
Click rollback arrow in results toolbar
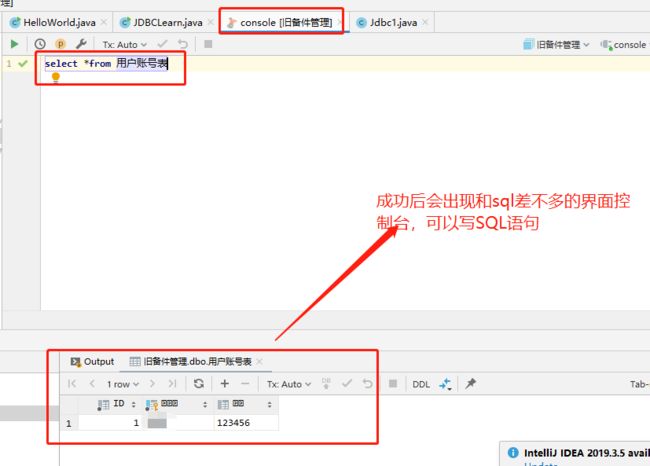click(x=367, y=383)
